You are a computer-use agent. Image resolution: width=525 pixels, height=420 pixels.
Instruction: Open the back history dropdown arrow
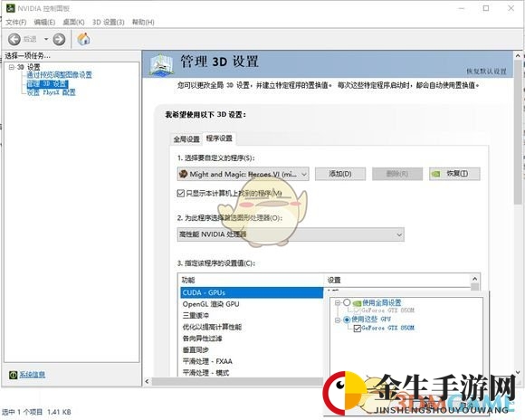46,39
